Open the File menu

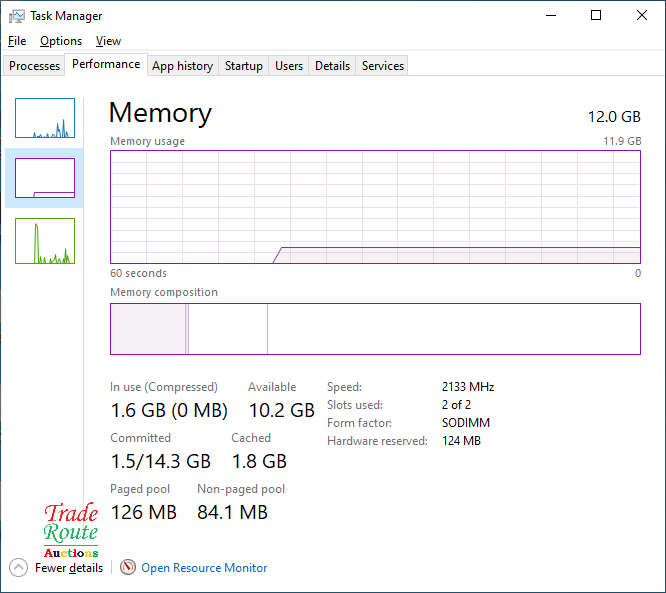[17, 41]
